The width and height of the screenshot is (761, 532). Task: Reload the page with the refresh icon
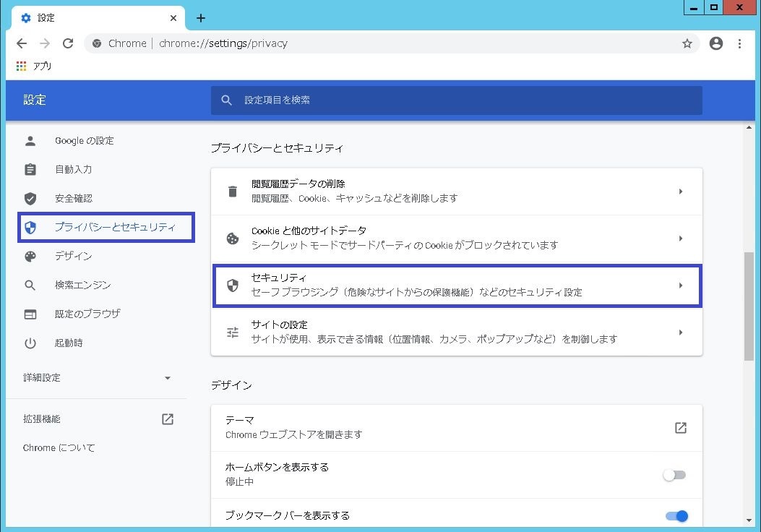click(x=68, y=43)
